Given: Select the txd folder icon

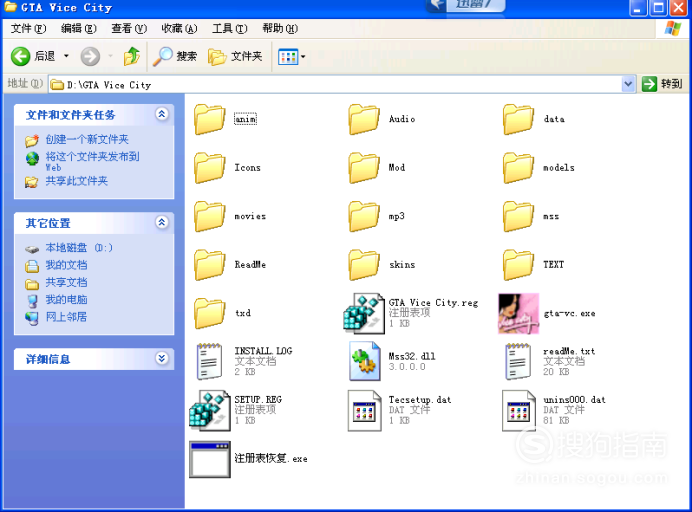Looking at the screenshot, I should (x=210, y=313).
